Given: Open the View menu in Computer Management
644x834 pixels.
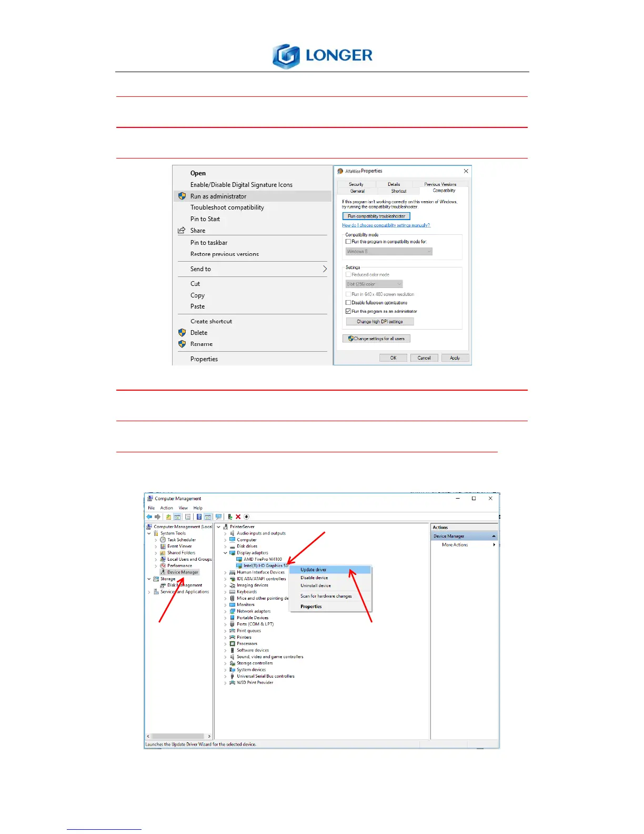Looking at the screenshot, I should click(x=183, y=508).
